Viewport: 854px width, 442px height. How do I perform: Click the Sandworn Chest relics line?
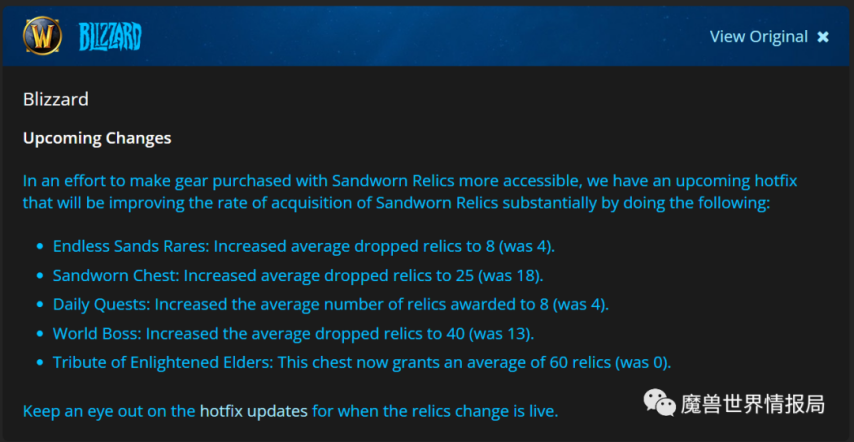tap(298, 275)
